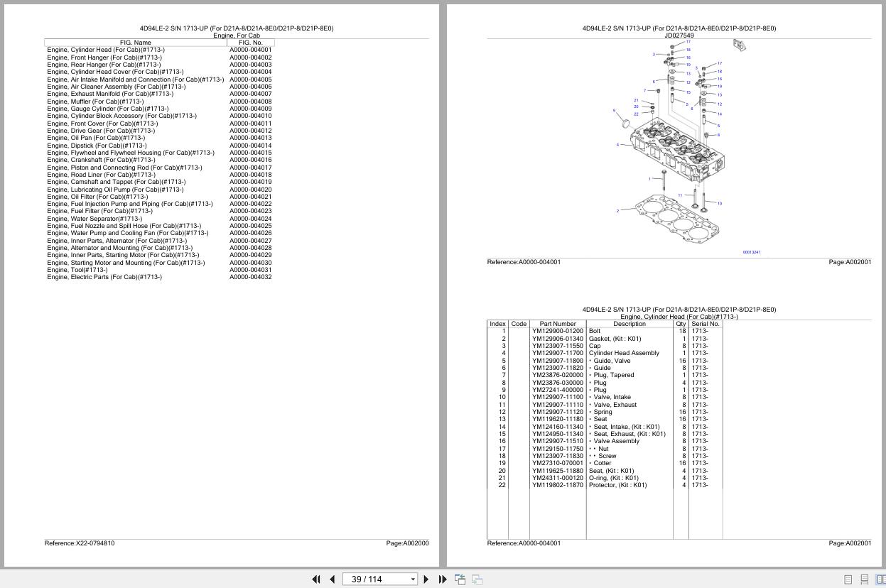Click the Part Number column header
The width and height of the screenshot is (886, 588).
558,324
